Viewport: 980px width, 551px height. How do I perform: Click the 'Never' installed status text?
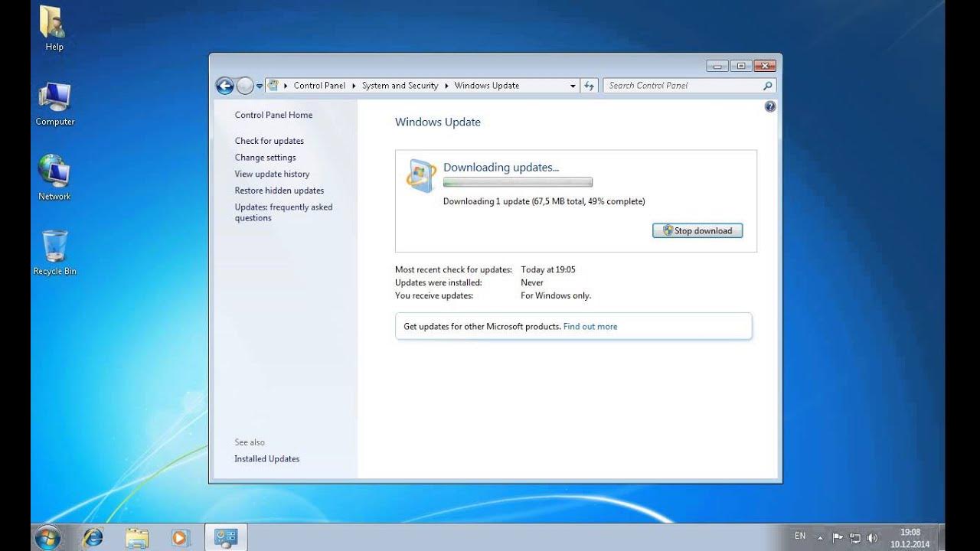pyautogui.click(x=532, y=282)
